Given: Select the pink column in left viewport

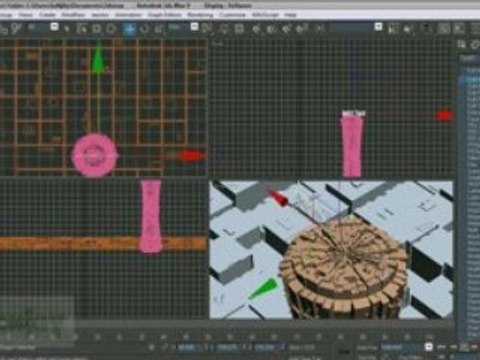Looking at the screenshot, I should [151, 216].
